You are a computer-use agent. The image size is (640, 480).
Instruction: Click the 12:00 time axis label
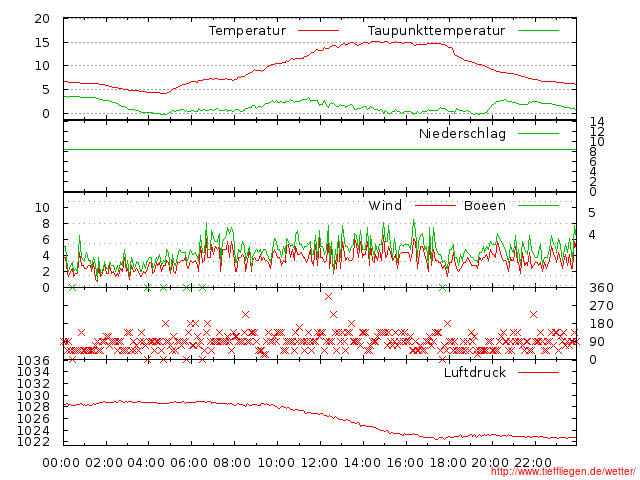click(319, 463)
